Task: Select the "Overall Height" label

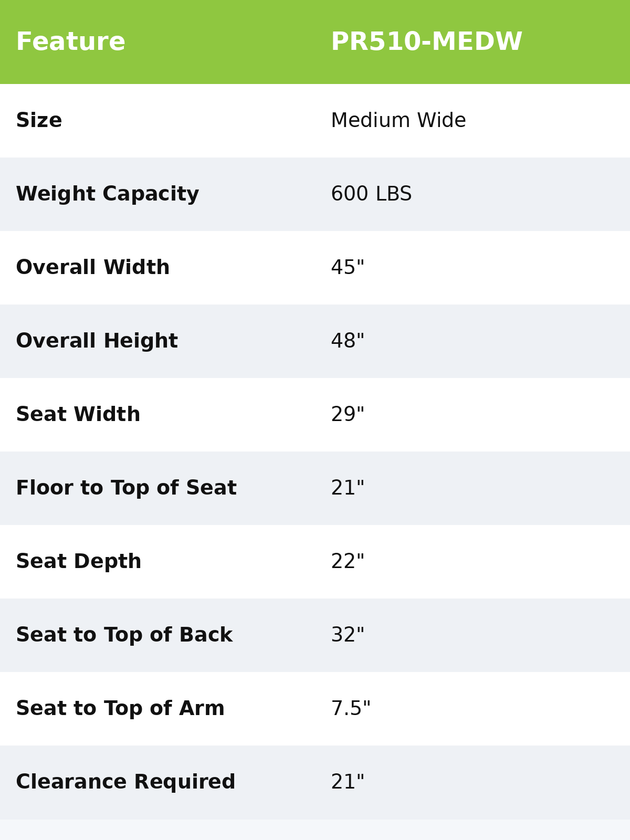Action: pos(97,341)
